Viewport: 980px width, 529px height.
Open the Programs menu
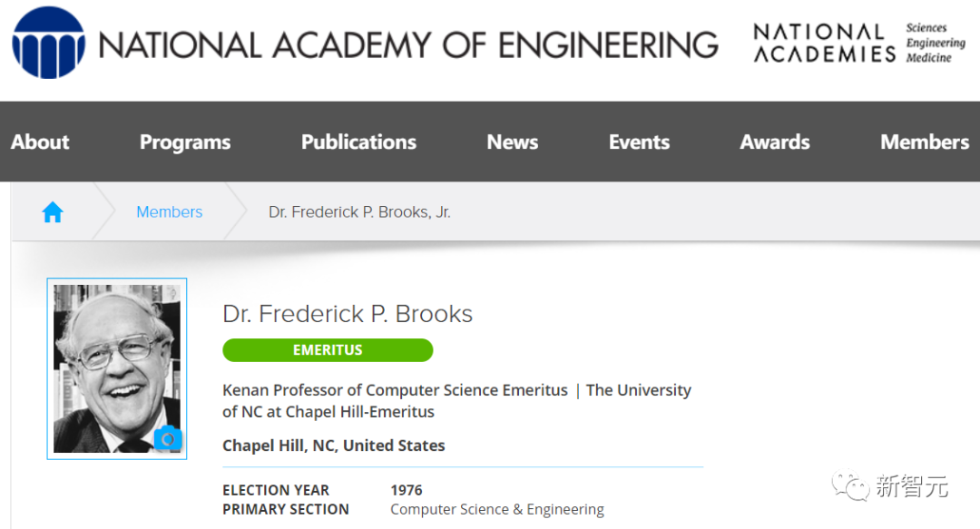point(185,142)
